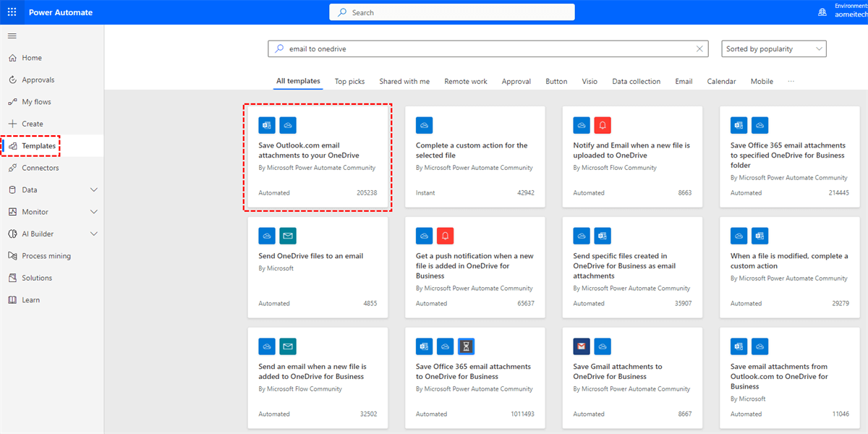Open the app launcher waffle icon
868x434 pixels.
[x=12, y=12]
